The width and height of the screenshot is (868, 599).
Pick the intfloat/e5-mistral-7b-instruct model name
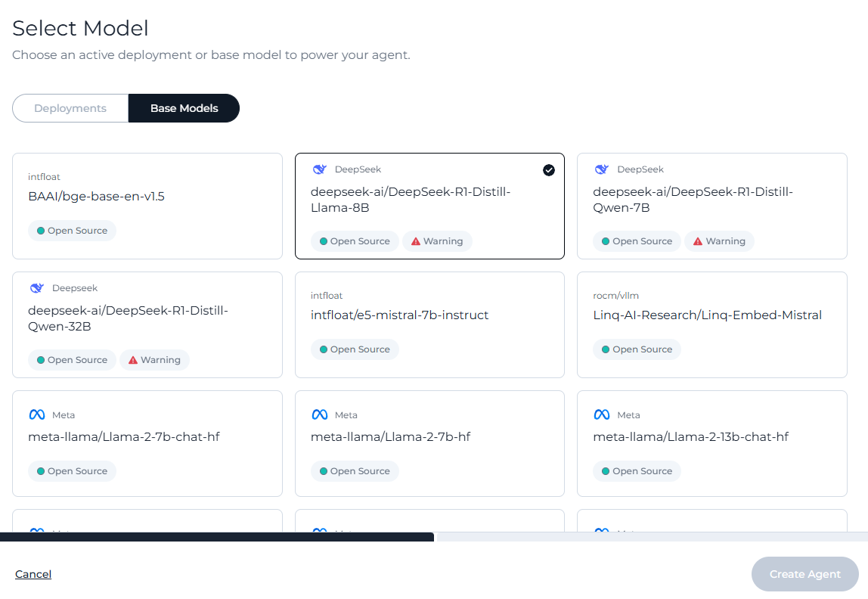[400, 315]
